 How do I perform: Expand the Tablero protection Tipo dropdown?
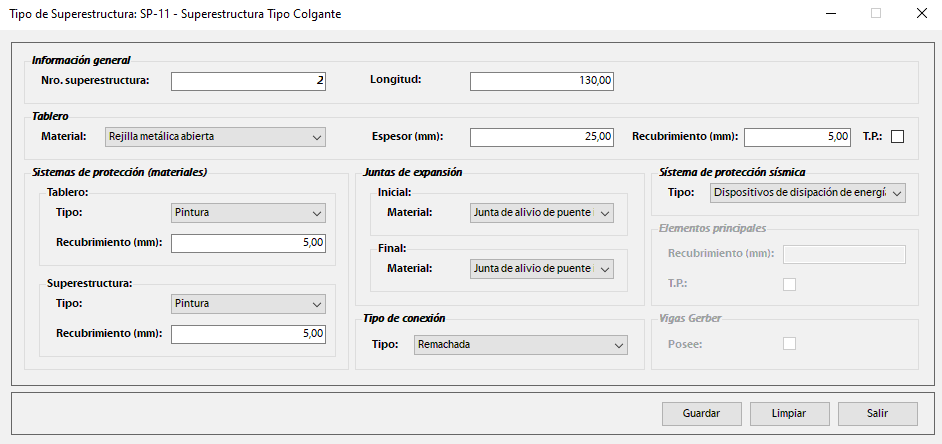click(x=248, y=213)
